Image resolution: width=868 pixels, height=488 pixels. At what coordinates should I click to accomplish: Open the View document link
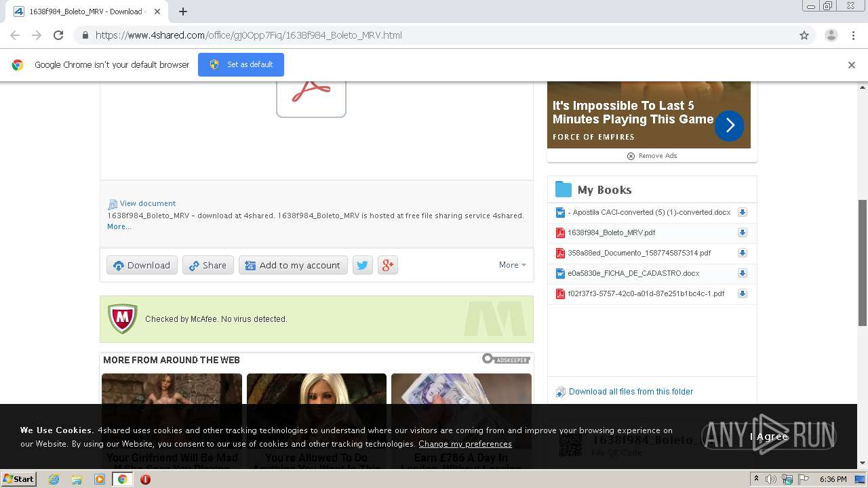pyautogui.click(x=148, y=203)
